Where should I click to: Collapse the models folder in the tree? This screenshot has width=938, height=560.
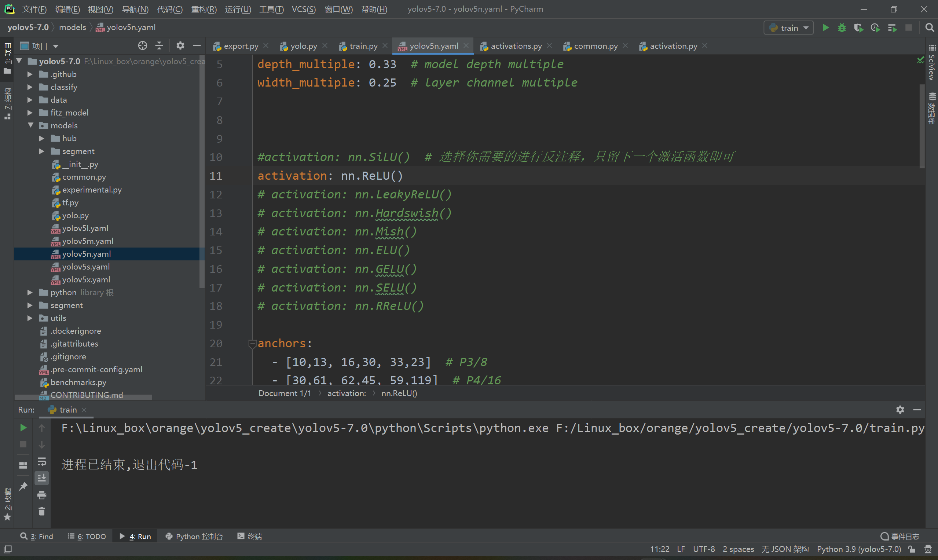(31, 125)
